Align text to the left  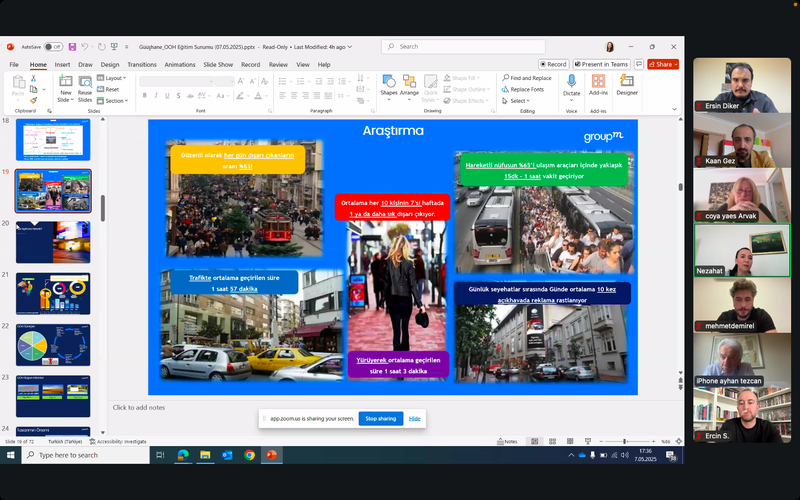coord(282,95)
